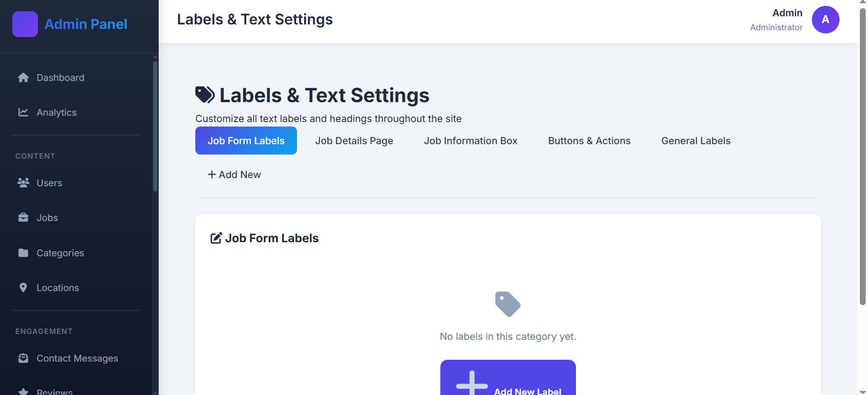868x395 pixels.
Task: Click the sidebar scrollbar thumb
Action: 156,127
